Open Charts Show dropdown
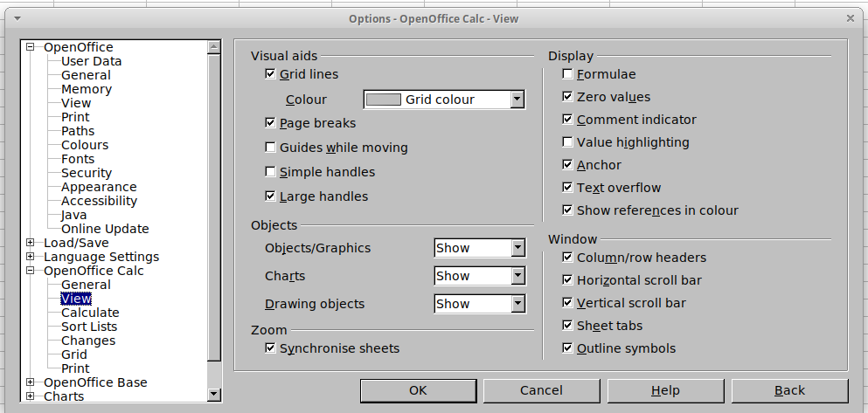 (x=517, y=275)
